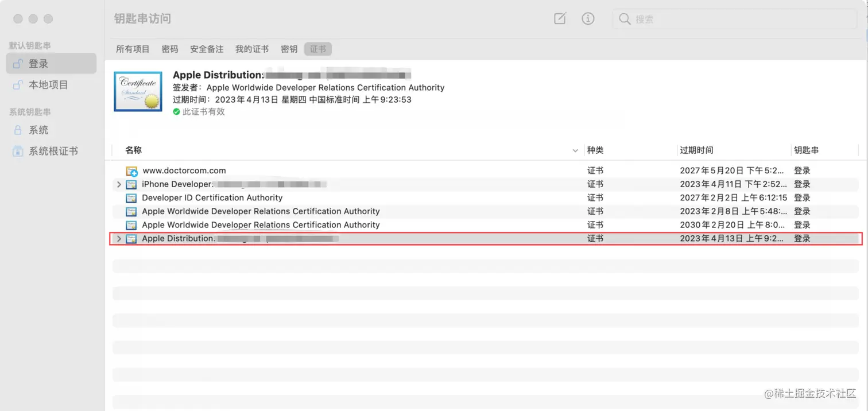Click the search magnifier icon
Image resolution: width=868 pixels, height=411 pixels.
click(624, 18)
